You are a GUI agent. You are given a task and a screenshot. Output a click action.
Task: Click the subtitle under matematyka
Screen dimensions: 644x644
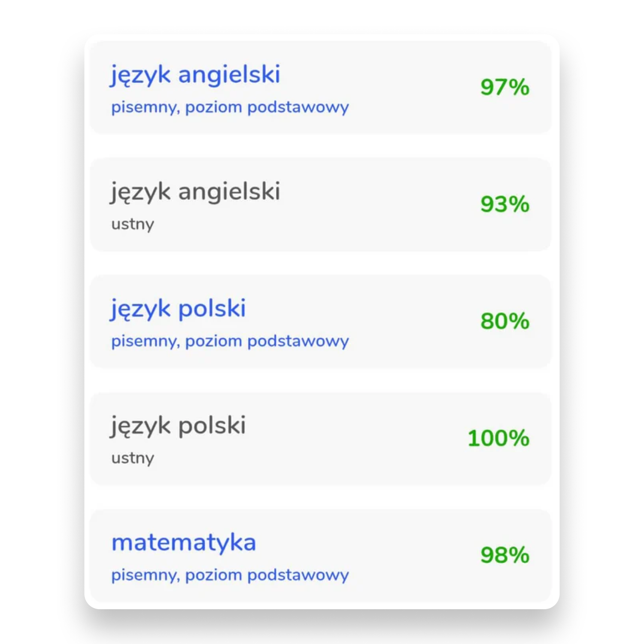click(x=230, y=575)
